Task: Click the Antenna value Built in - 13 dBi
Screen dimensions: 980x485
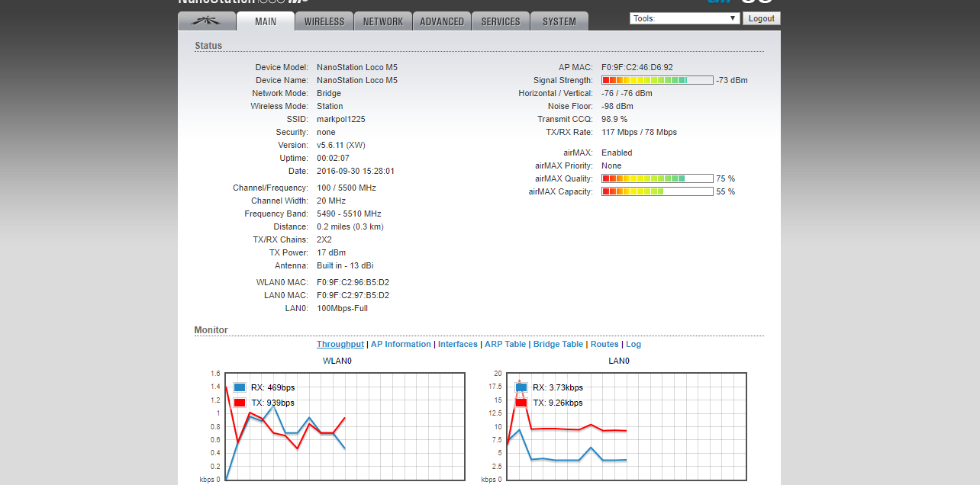Action: point(345,265)
